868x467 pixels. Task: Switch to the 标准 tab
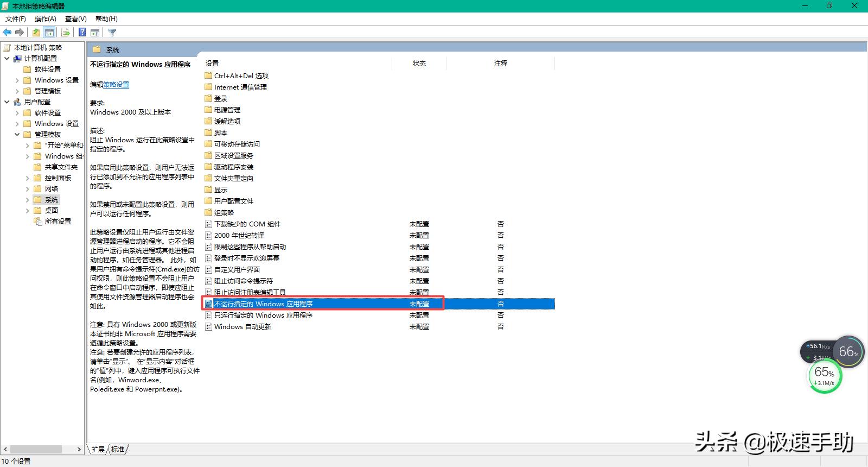(118, 449)
